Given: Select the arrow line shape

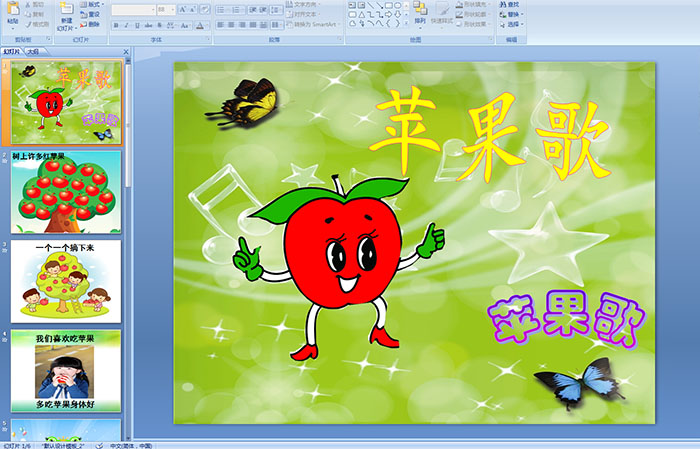Looking at the screenshot, I should pyautogui.click(x=379, y=5).
